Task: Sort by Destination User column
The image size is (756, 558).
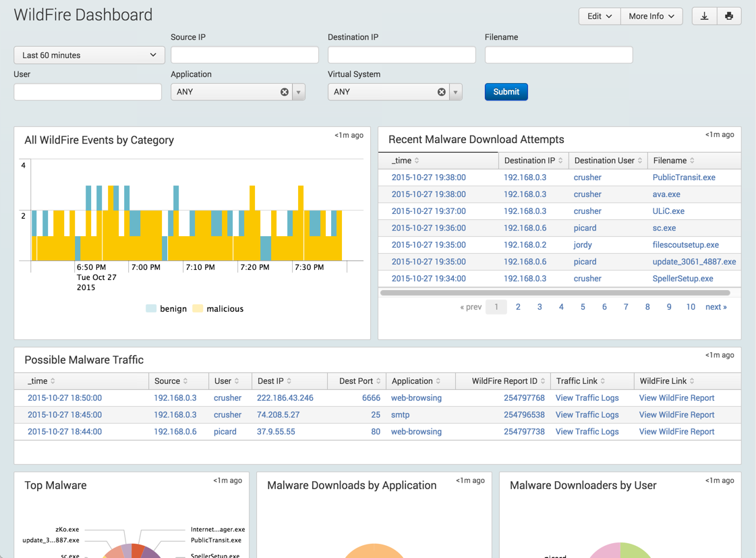Action: [x=608, y=161]
